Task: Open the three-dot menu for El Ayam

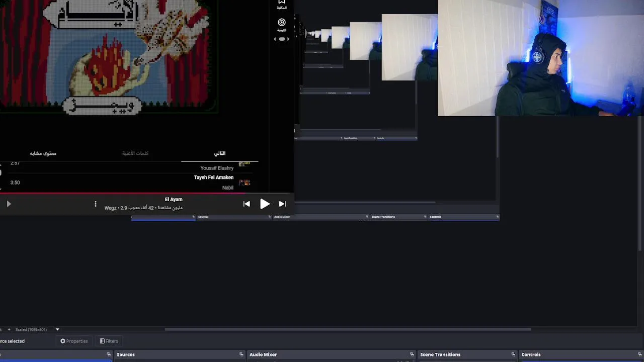Action: [95, 204]
